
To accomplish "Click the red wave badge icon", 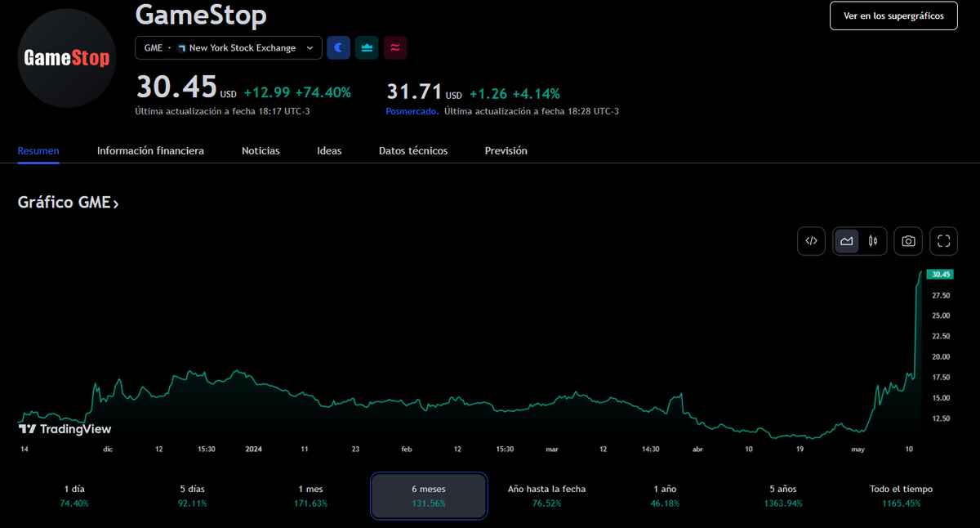I will pos(394,48).
